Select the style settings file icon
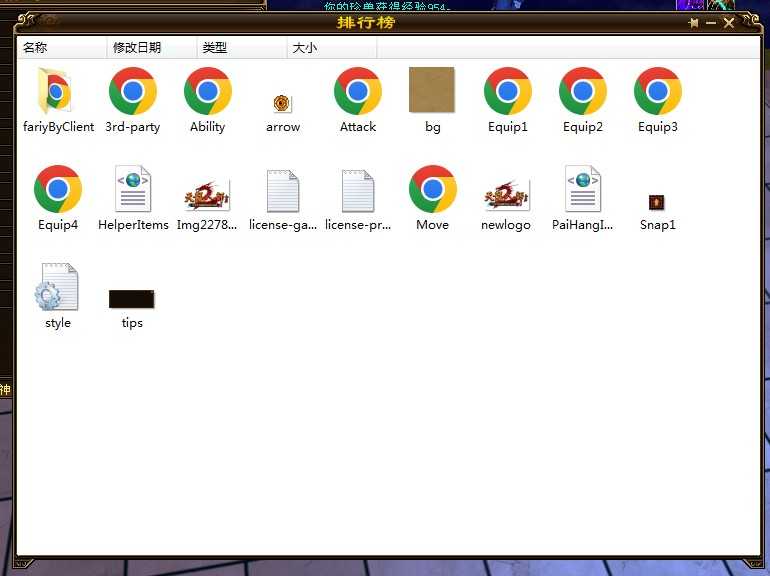Screen dimensions: 770x576 pyautogui.click(x=56, y=287)
